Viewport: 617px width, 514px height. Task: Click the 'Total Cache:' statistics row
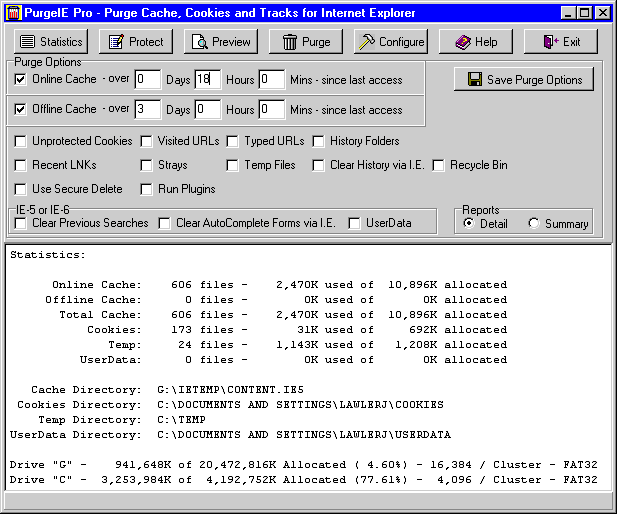pyautogui.click(x=283, y=314)
